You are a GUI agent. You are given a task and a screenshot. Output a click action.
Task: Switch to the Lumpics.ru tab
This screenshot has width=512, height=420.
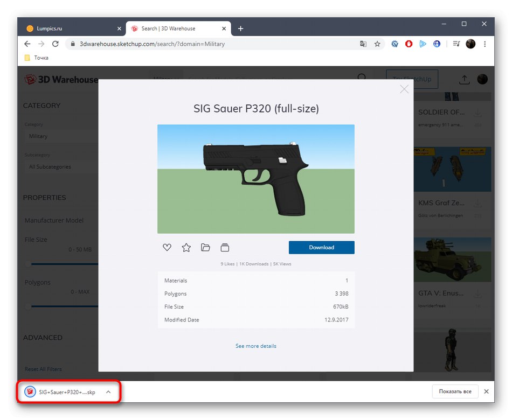coord(73,29)
